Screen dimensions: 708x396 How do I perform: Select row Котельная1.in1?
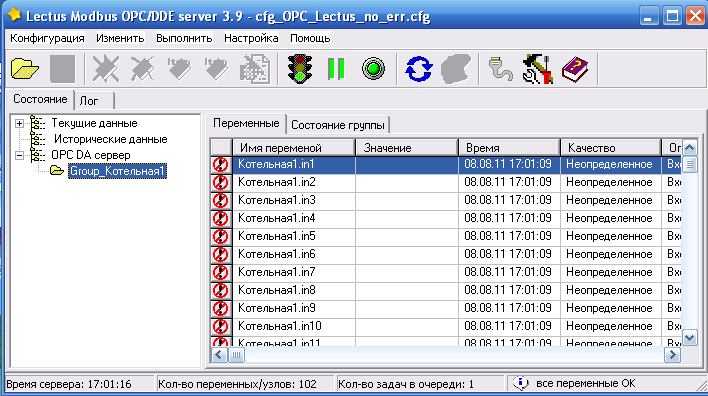point(446,165)
